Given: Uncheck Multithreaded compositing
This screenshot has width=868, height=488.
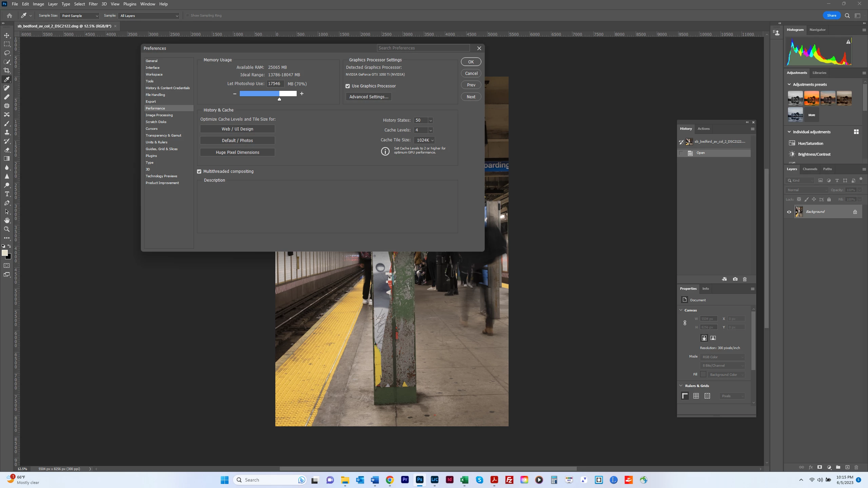Looking at the screenshot, I should [x=199, y=171].
